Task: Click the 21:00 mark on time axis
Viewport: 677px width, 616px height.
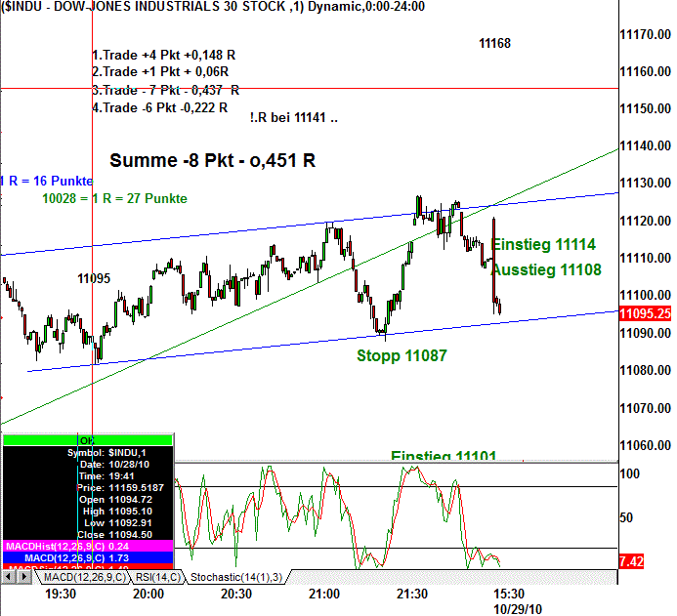Action: pyautogui.click(x=325, y=594)
